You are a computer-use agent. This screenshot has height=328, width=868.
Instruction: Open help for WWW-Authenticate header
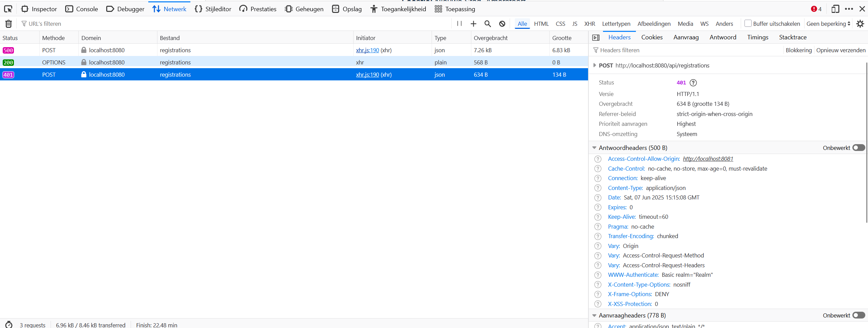[x=598, y=275]
